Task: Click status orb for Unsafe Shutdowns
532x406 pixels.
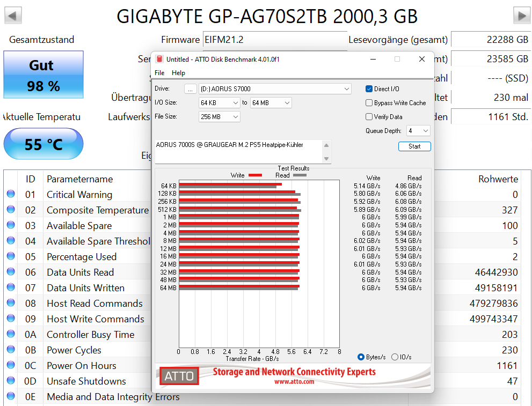Action: click(11, 380)
